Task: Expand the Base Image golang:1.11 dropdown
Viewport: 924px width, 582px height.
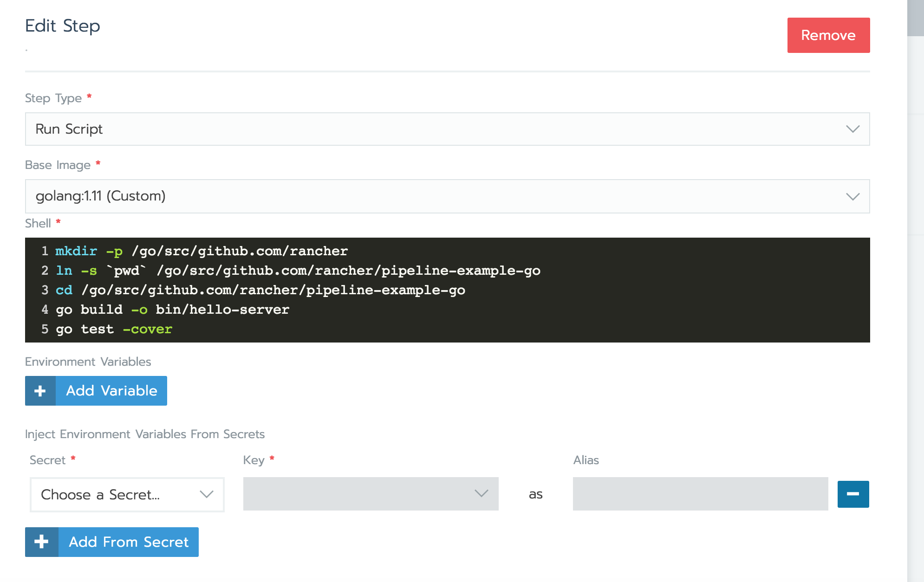Action: [447, 196]
